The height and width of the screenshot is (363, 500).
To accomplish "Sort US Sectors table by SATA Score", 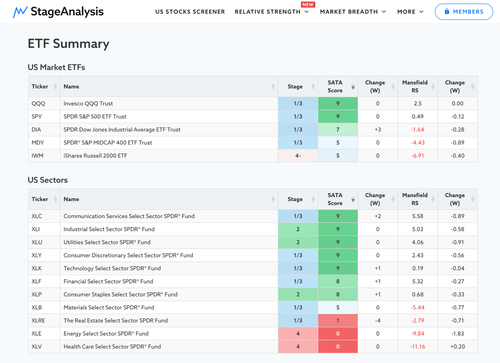I will click(338, 199).
